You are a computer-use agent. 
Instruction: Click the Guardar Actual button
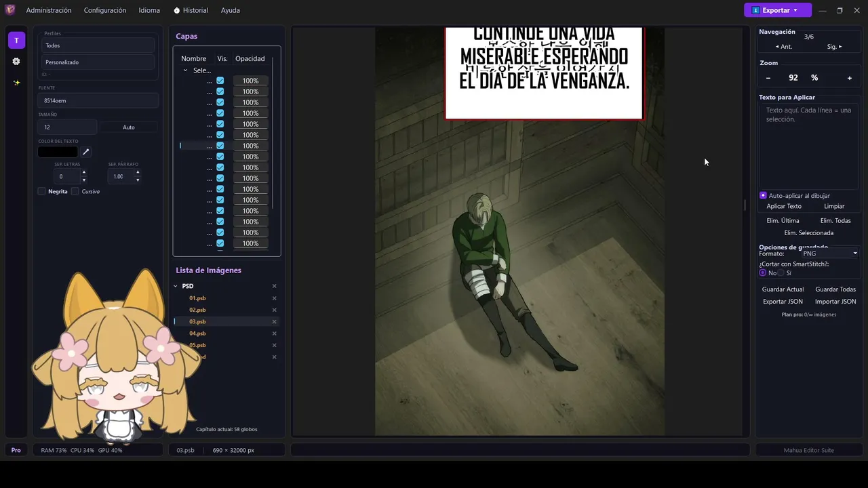pos(783,289)
